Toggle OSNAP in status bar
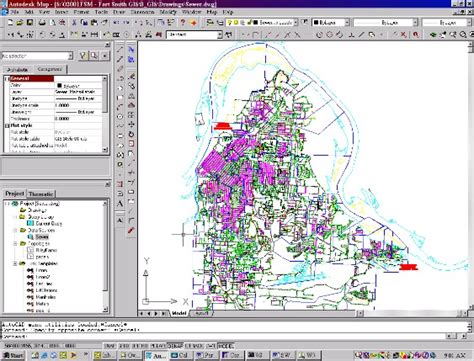The height and width of the screenshot is (361, 474). (174, 346)
